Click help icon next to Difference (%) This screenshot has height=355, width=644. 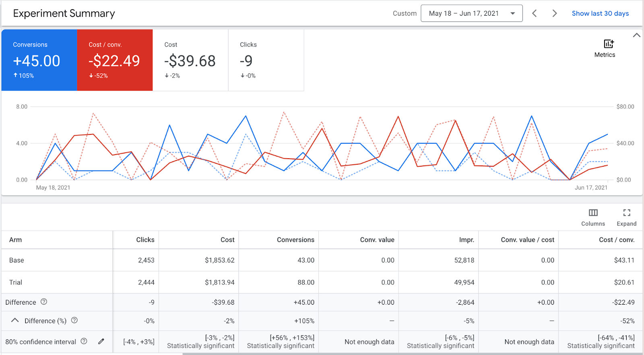[74, 320]
